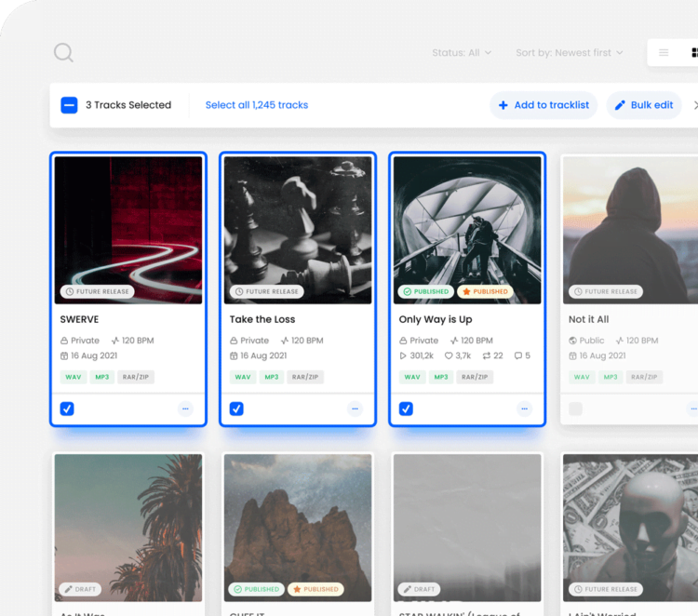Open the SWERVE more options menu

(185, 408)
